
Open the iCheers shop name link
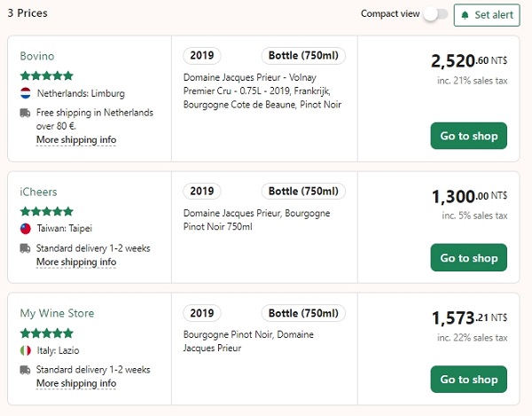[38, 192]
